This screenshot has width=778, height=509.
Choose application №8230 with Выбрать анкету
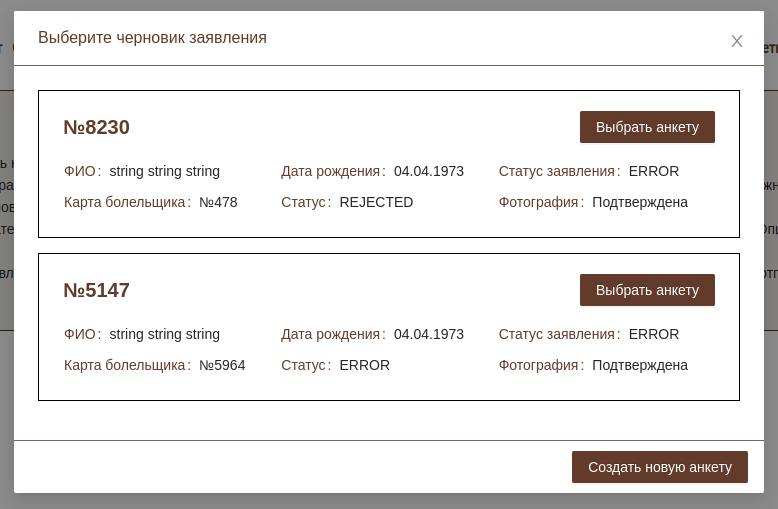647,127
